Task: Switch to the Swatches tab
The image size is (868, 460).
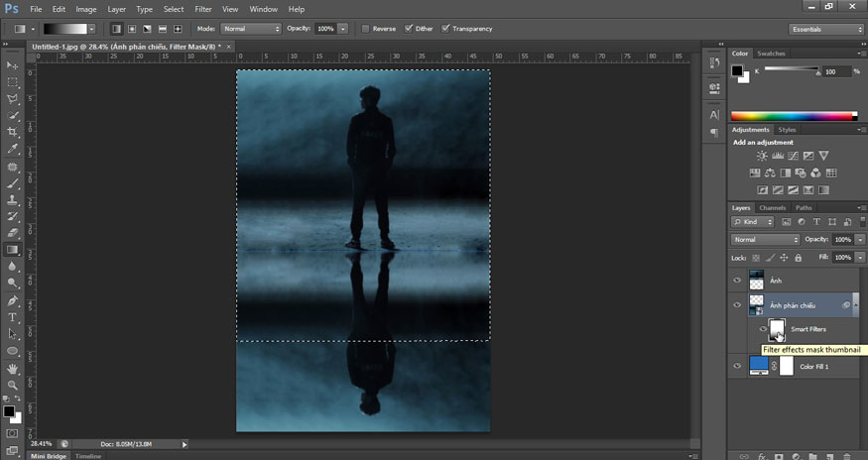Action: [771, 54]
